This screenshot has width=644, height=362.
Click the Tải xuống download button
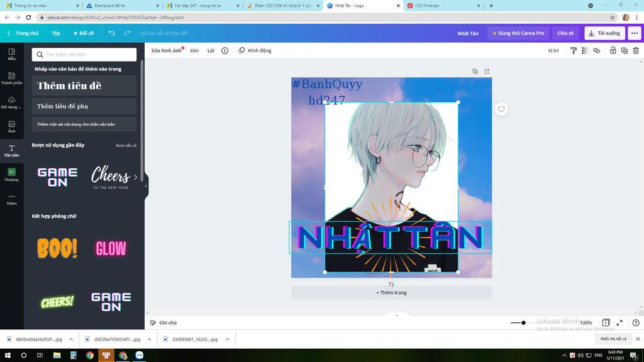[604, 33]
